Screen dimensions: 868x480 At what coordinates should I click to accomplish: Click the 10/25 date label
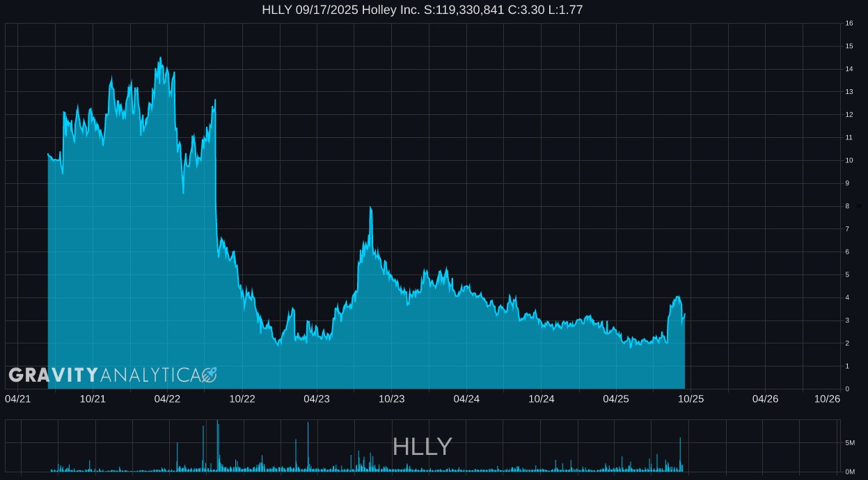click(691, 398)
